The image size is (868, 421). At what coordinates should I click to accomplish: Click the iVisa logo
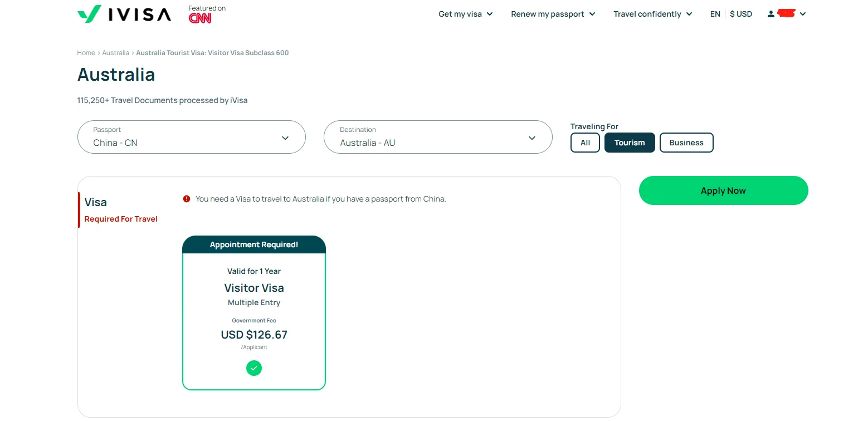coord(124,14)
